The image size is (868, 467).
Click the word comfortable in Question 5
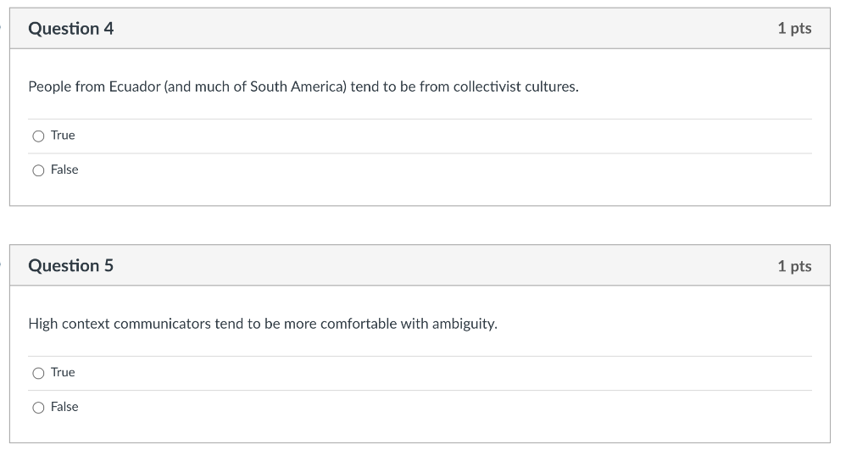pos(356,324)
